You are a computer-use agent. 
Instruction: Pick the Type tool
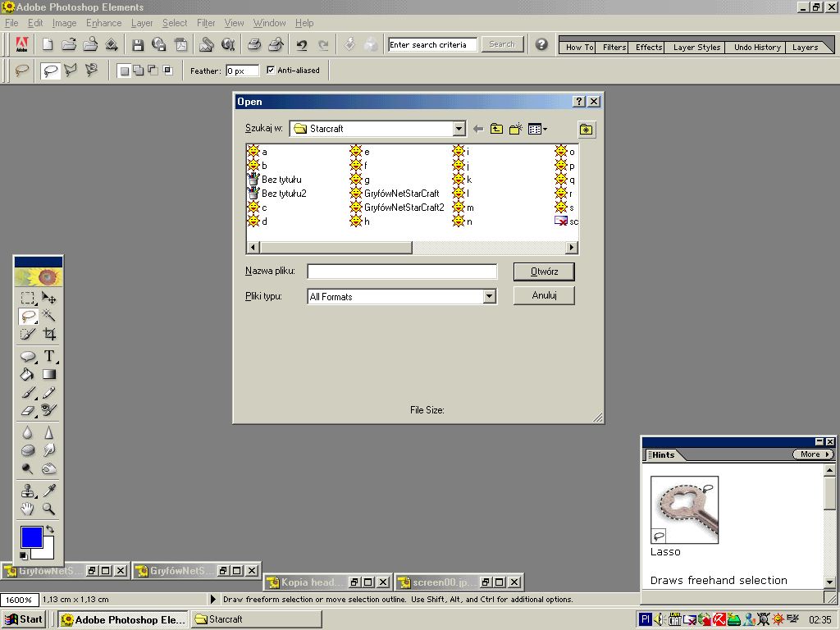tap(49, 356)
